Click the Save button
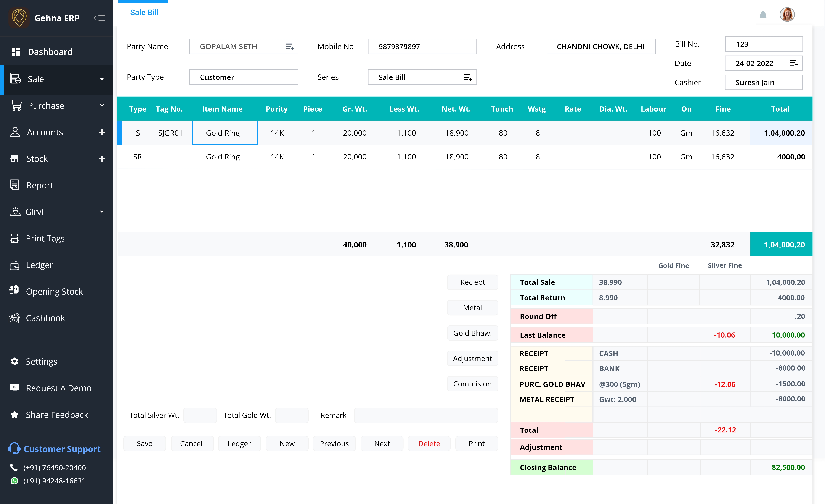The height and width of the screenshot is (504, 825). tap(144, 443)
